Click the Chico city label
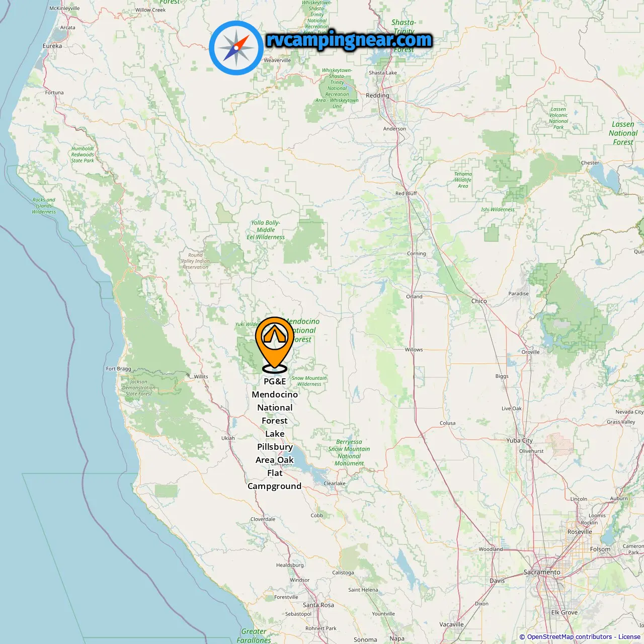The image size is (644, 644). [x=479, y=301]
